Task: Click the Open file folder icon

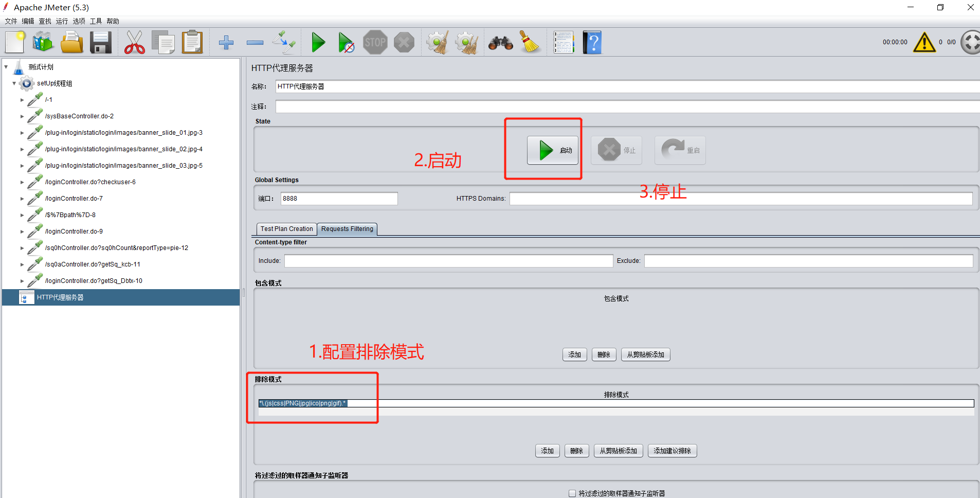Action: tap(72, 42)
